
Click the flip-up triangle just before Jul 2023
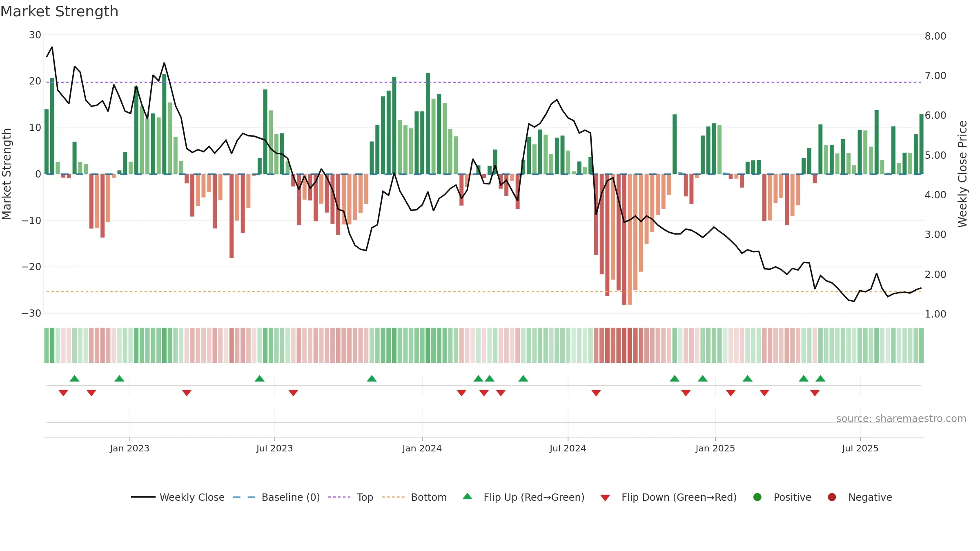tap(260, 378)
